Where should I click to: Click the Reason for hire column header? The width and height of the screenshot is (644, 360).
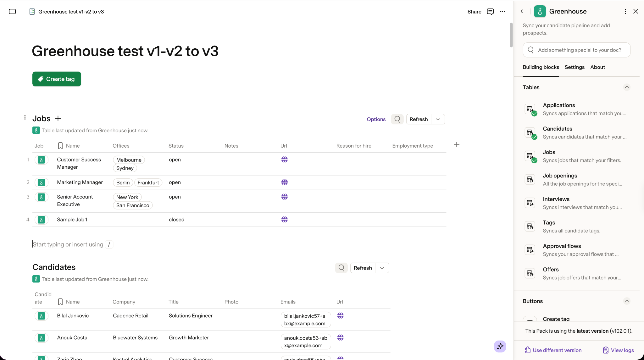point(354,146)
